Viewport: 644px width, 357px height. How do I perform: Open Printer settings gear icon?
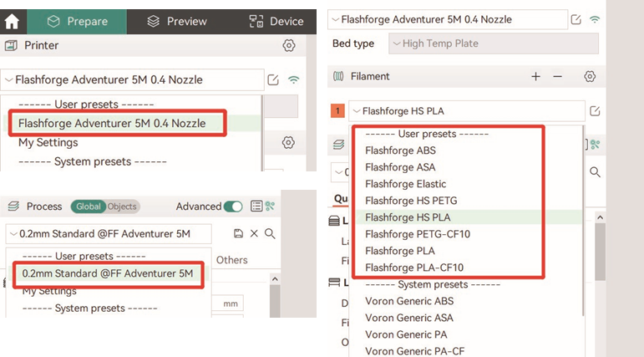point(289,45)
